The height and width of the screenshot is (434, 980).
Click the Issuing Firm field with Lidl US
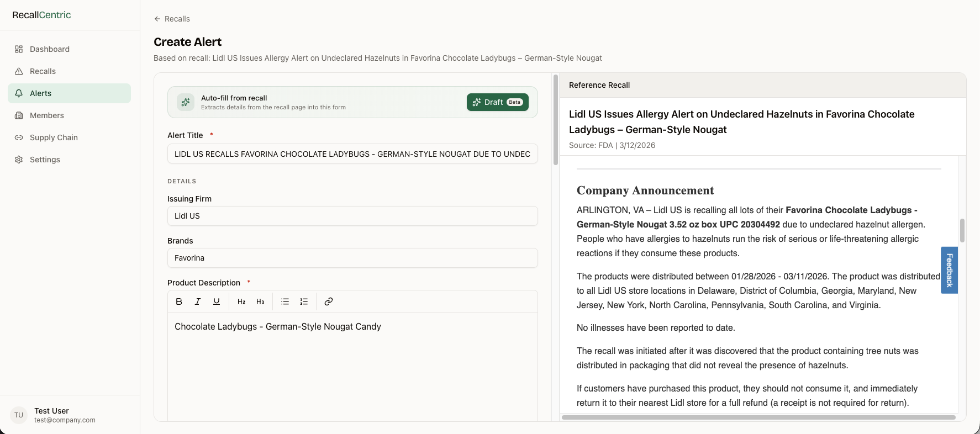tap(352, 216)
